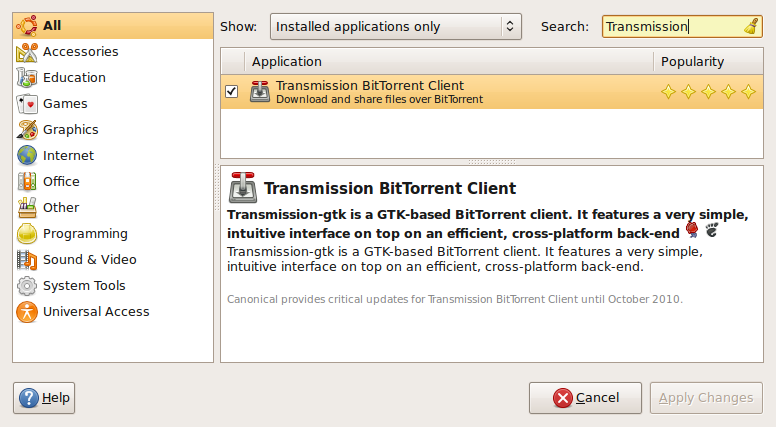Click the Apply Changes button
Screen dimensions: 776x427
706,398
